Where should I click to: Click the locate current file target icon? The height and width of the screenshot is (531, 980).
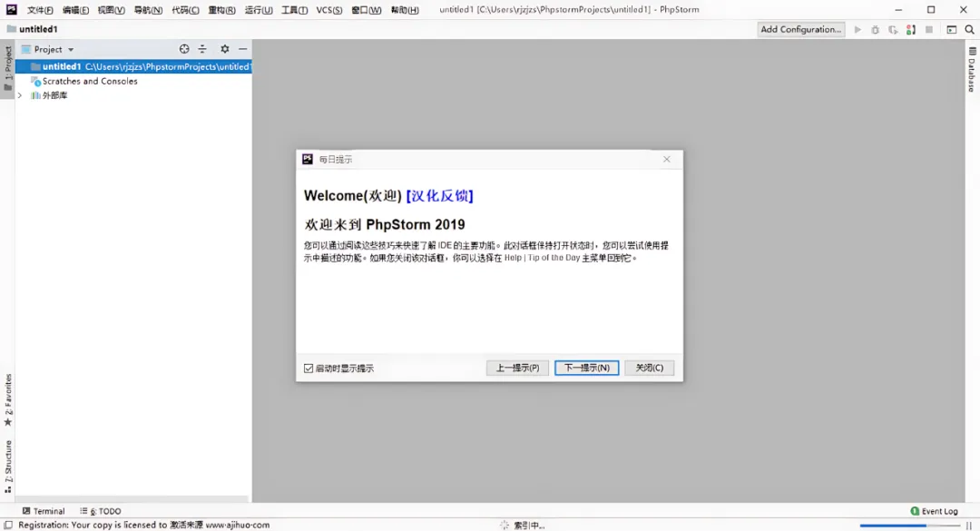(184, 49)
